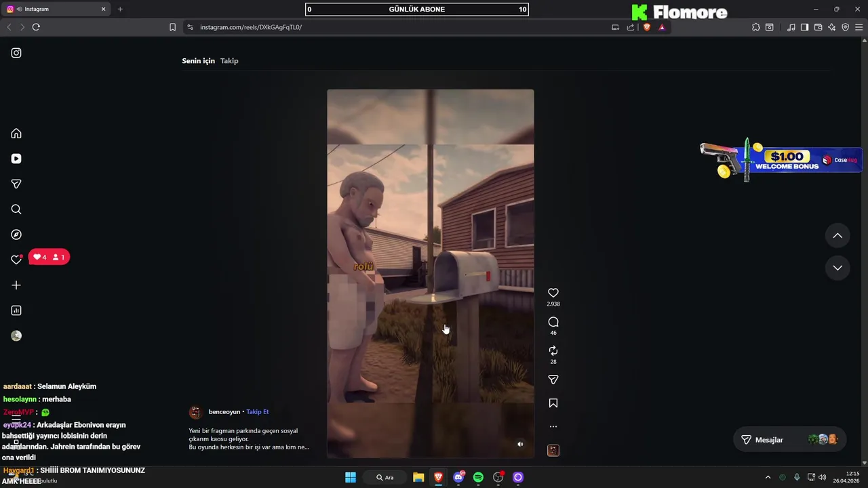Open Brave Shields lion icon
Image resolution: width=868 pixels, height=488 pixels.
[x=646, y=27]
